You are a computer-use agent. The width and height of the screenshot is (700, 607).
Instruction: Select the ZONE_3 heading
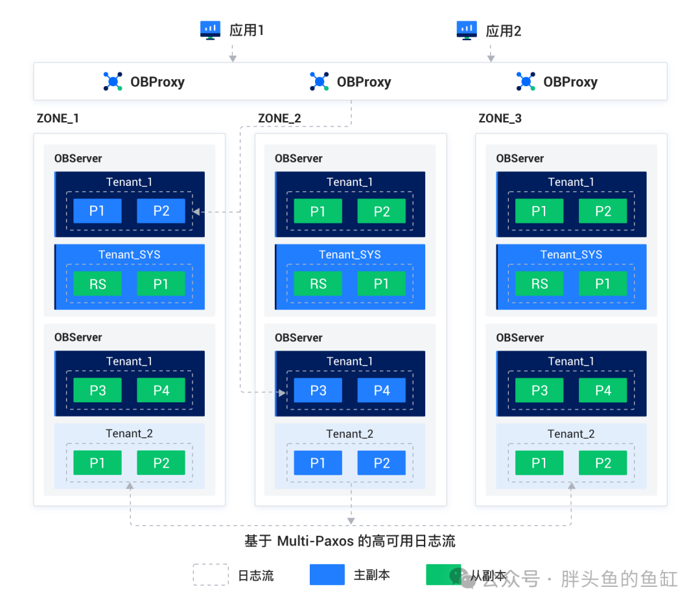click(x=500, y=119)
